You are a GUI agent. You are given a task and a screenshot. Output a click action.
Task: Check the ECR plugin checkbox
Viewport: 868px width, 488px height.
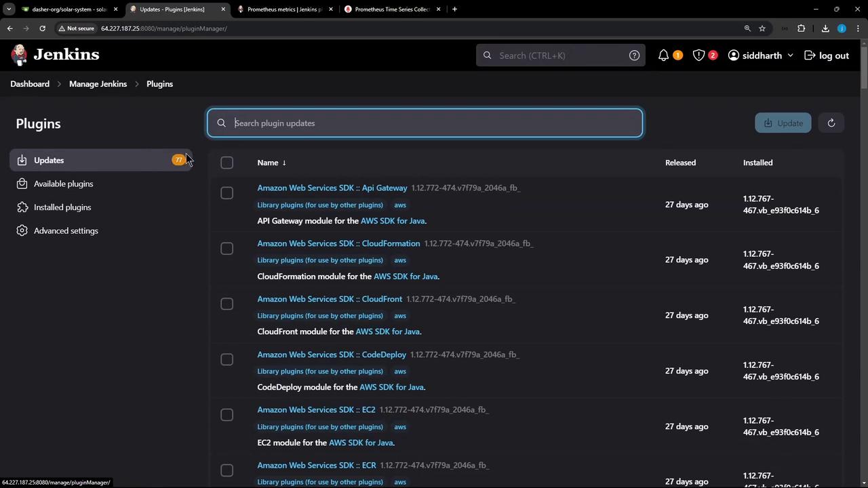point(226,471)
